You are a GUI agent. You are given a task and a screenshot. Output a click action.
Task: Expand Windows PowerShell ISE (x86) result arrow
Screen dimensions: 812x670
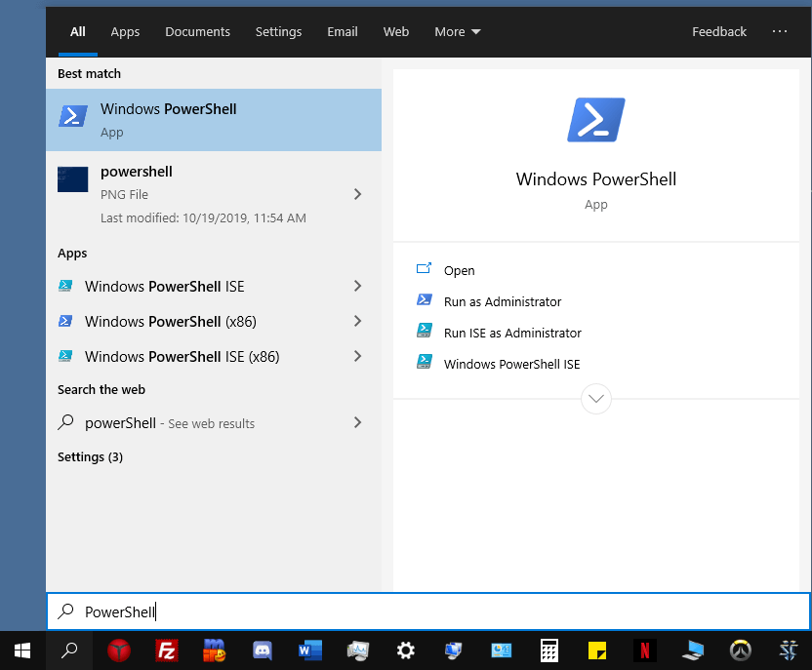pyautogui.click(x=357, y=356)
